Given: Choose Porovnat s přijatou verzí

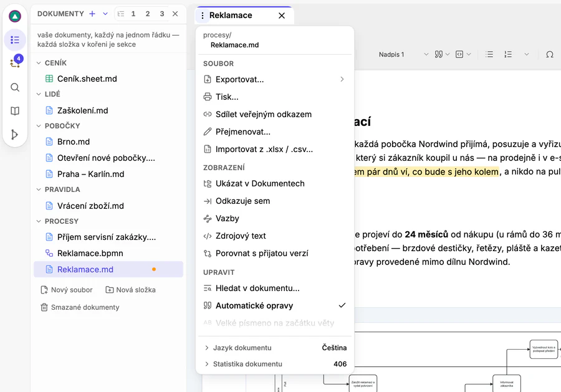Looking at the screenshot, I should [x=275, y=254].
